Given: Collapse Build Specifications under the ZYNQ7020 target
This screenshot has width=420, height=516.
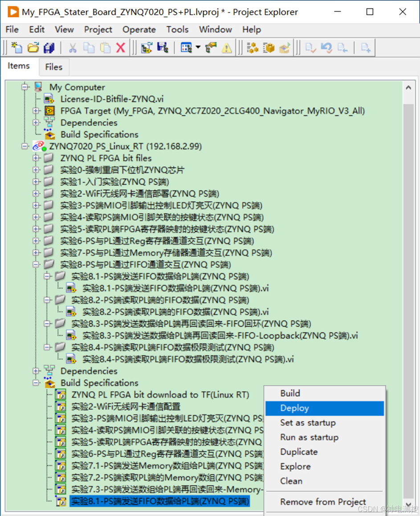Looking at the screenshot, I should (x=36, y=383).
